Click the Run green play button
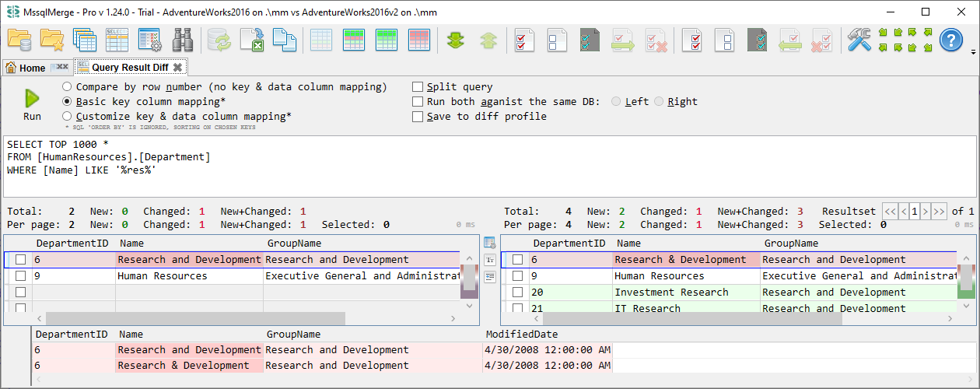This screenshot has height=389, width=980. click(32, 98)
